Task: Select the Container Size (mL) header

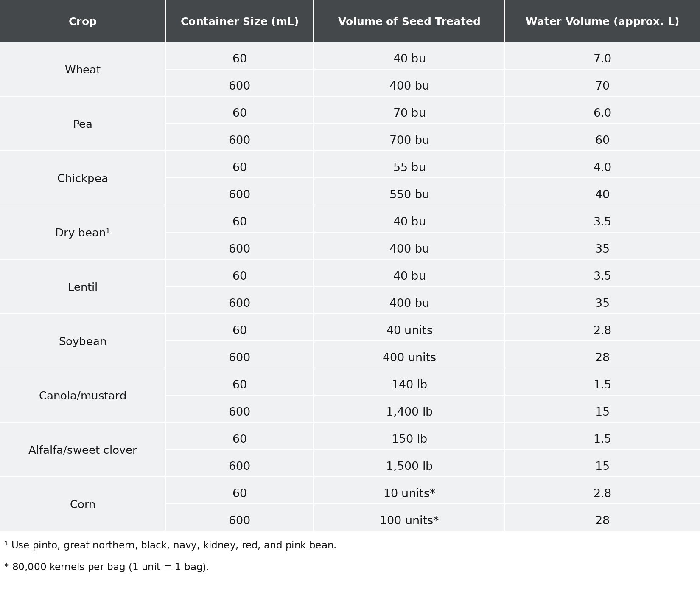Action: click(x=239, y=21)
